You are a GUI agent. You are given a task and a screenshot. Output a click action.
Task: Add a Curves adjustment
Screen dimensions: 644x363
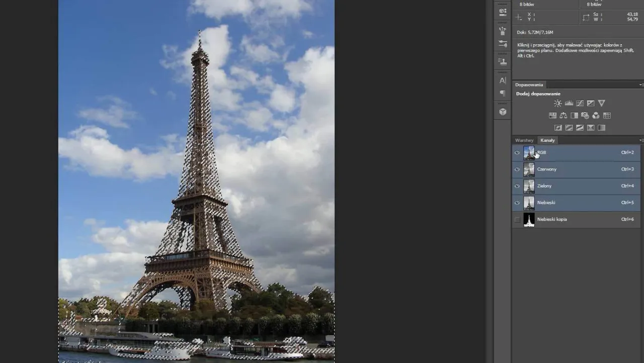click(x=580, y=103)
